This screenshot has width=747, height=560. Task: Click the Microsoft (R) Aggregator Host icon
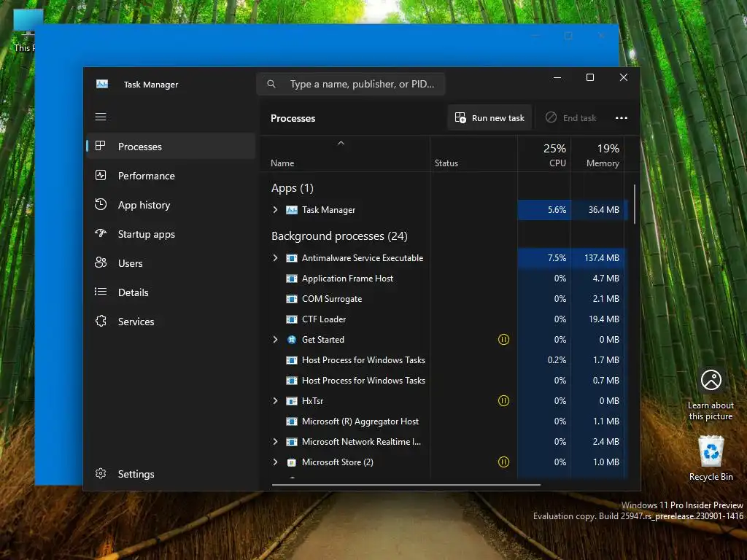[292, 421]
